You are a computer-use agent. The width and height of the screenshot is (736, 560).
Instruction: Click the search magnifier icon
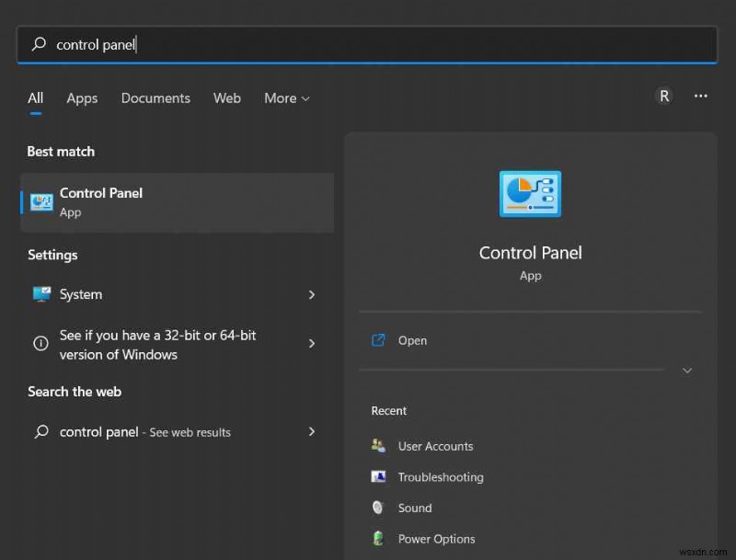click(38, 43)
